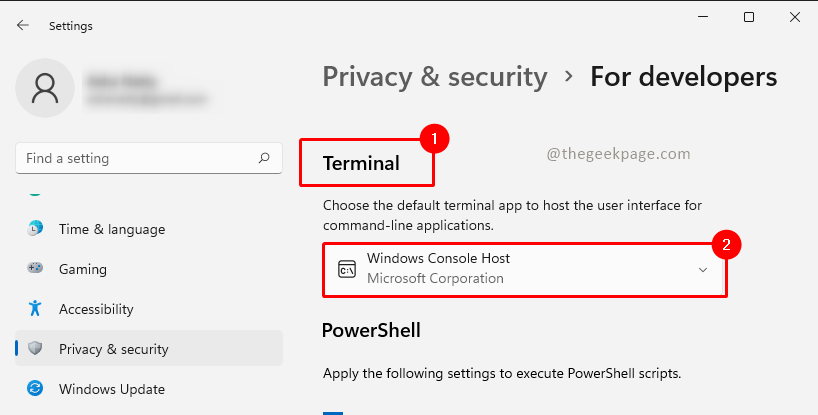Image resolution: width=818 pixels, height=415 pixels.
Task: Go to Privacy & security breadcrumb link
Action: pyautogui.click(x=435, y=77)
